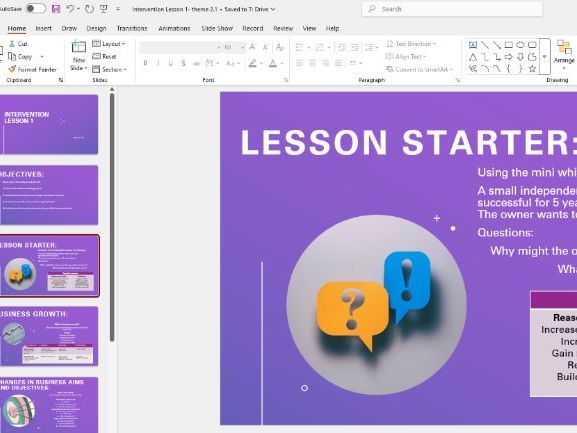Click the speech bubbles picture on slide
This screenshot has width=577, height=433.
[376, 305]
